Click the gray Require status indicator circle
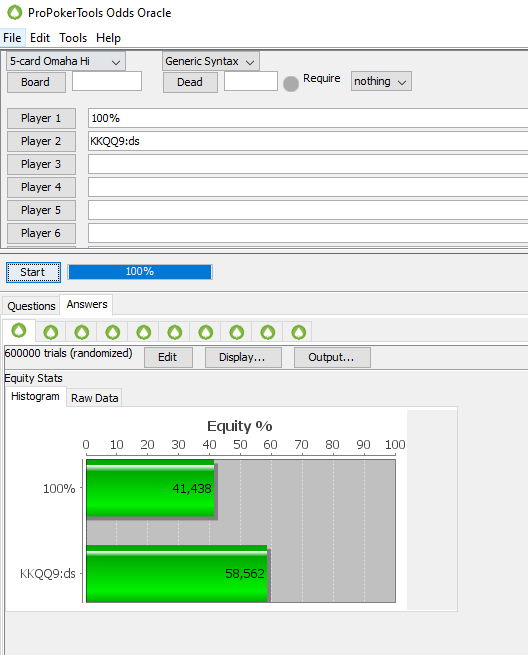Screen dimensions: 528x655 pos(291,84)
